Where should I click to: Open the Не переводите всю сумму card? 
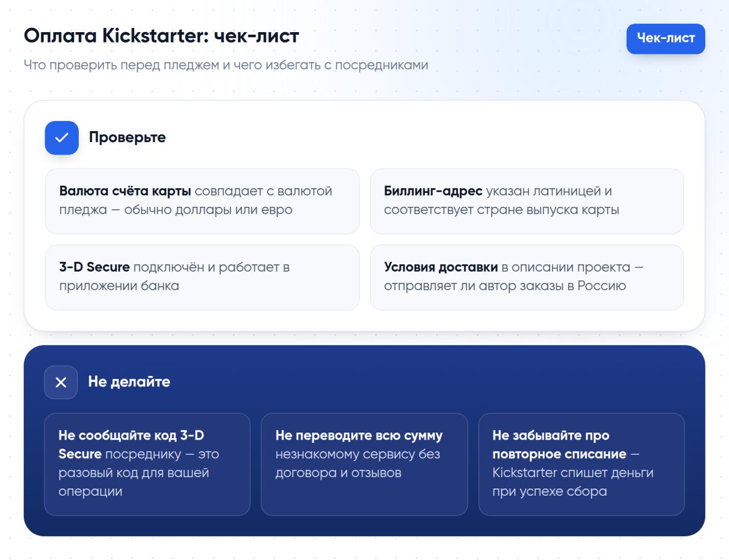(x=364, y=464)
